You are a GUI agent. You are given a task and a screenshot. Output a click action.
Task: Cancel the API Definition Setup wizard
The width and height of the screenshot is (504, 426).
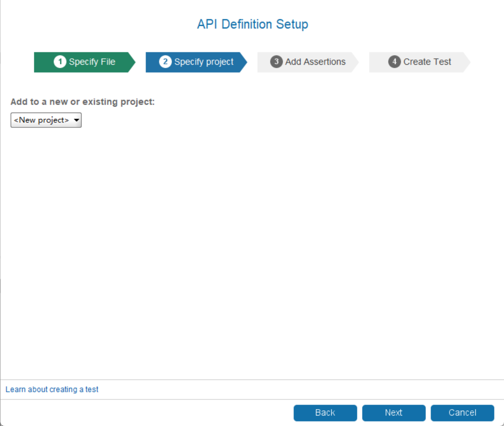point(462,413)
